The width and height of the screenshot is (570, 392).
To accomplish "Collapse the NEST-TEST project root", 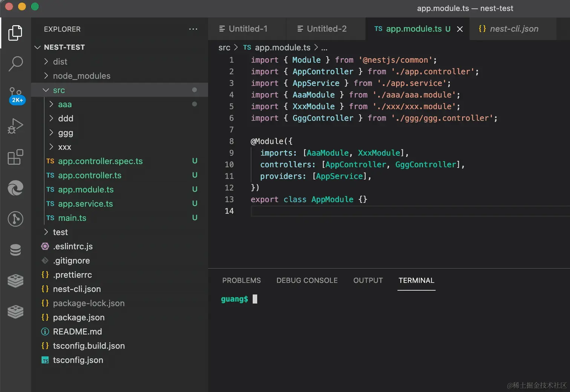I will [64, 47].
